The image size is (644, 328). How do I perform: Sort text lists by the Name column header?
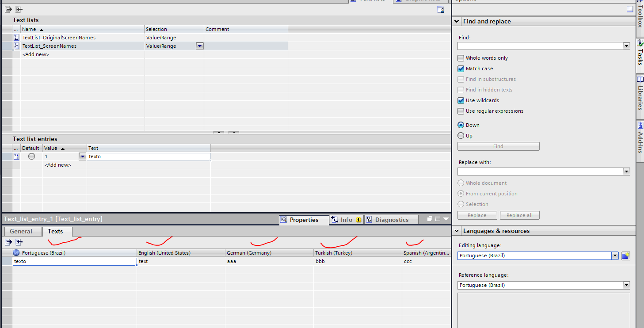click(x=83, y=29)
